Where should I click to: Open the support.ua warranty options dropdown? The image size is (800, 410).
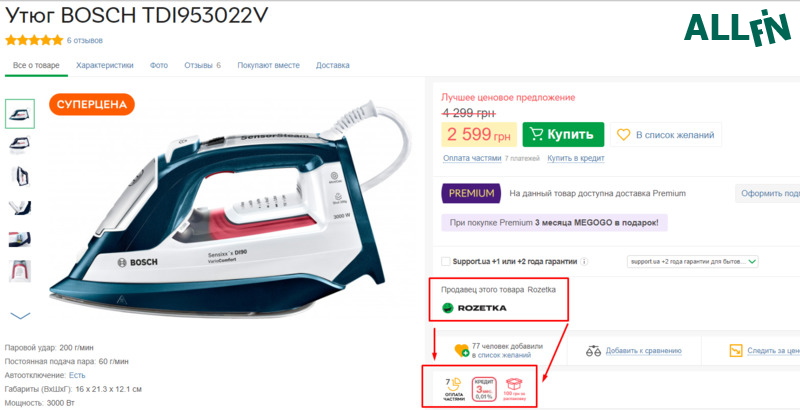point(692,262)
